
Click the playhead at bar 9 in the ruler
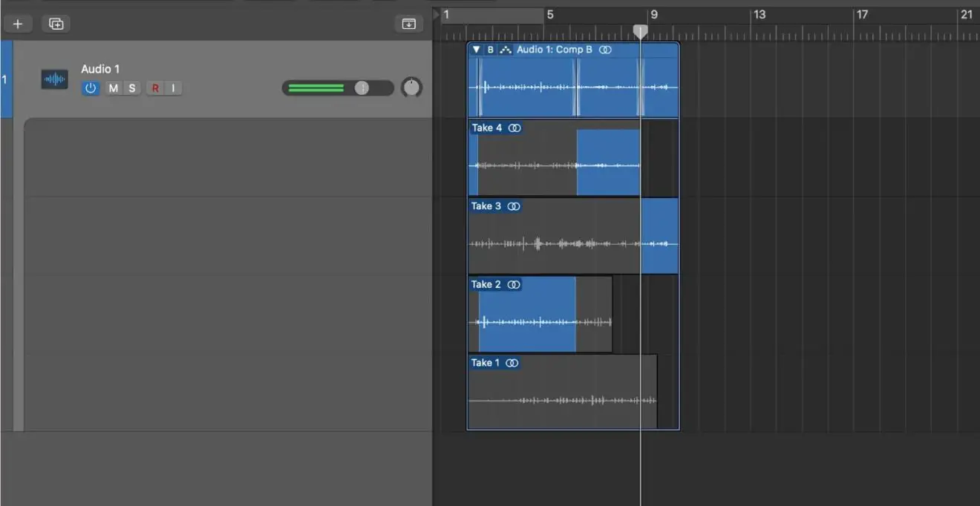[641, 31]
